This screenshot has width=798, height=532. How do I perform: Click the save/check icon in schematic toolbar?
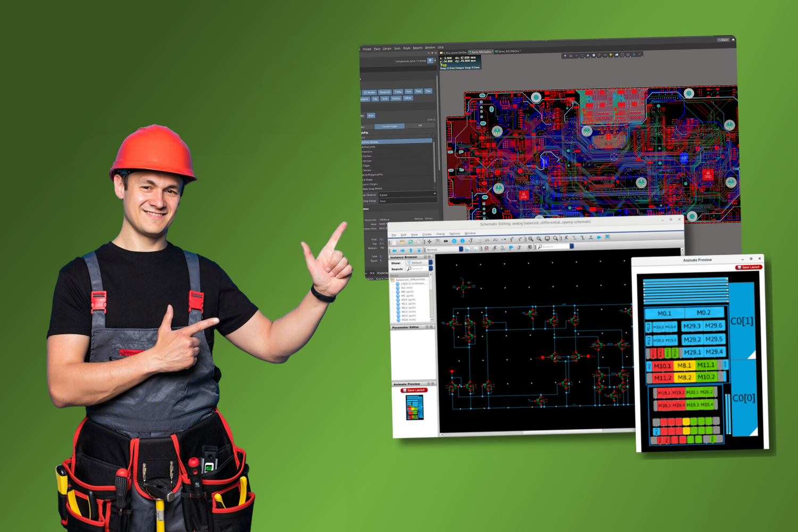pyautogui.click(x=411, y=242)
